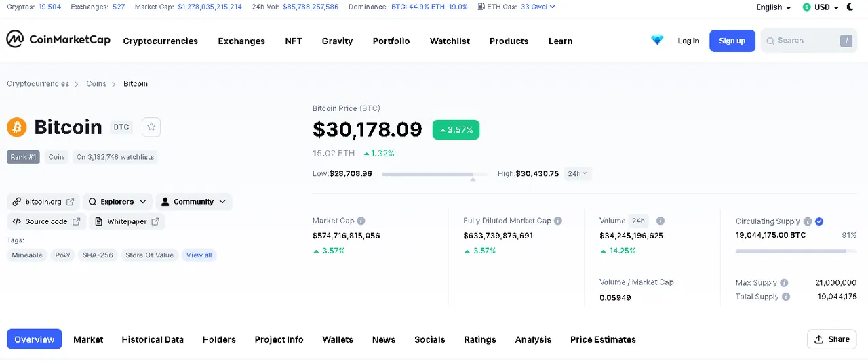The image size is (868, 363).
Task: Open the Learn menu
Action: pos(560,41)
